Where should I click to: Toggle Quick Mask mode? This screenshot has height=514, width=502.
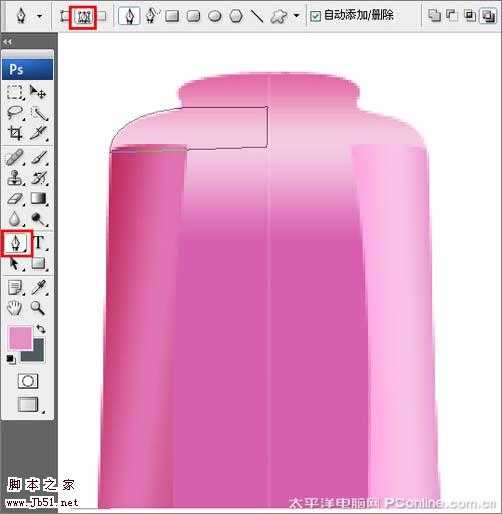28,381
